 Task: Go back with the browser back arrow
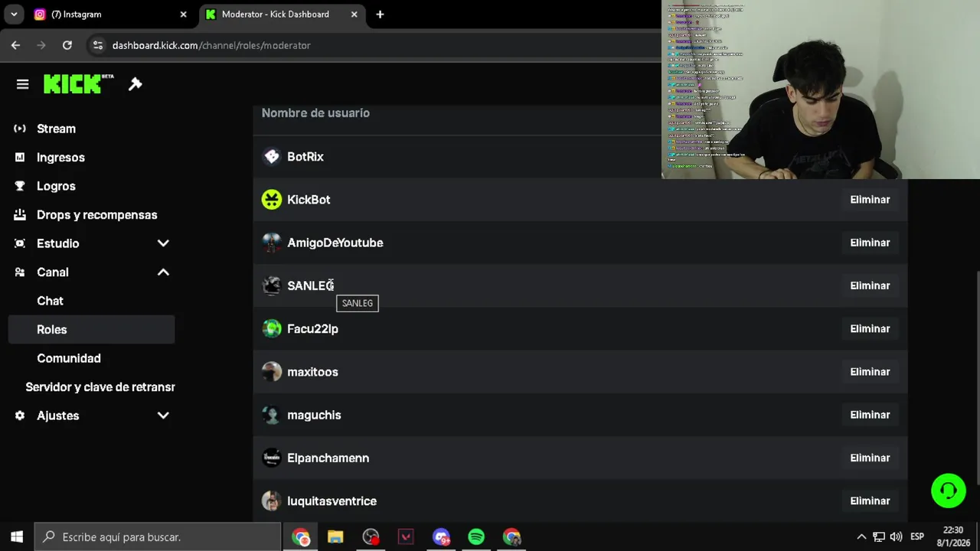click(15, 45)
